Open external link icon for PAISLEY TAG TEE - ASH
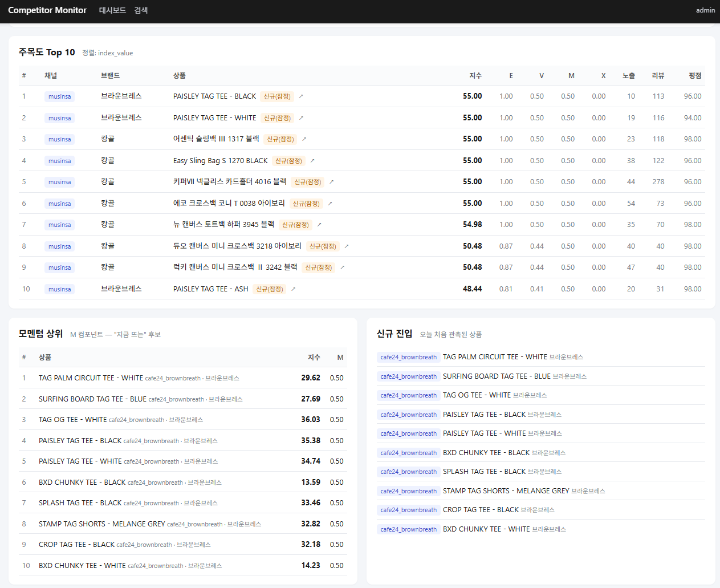 294,289
